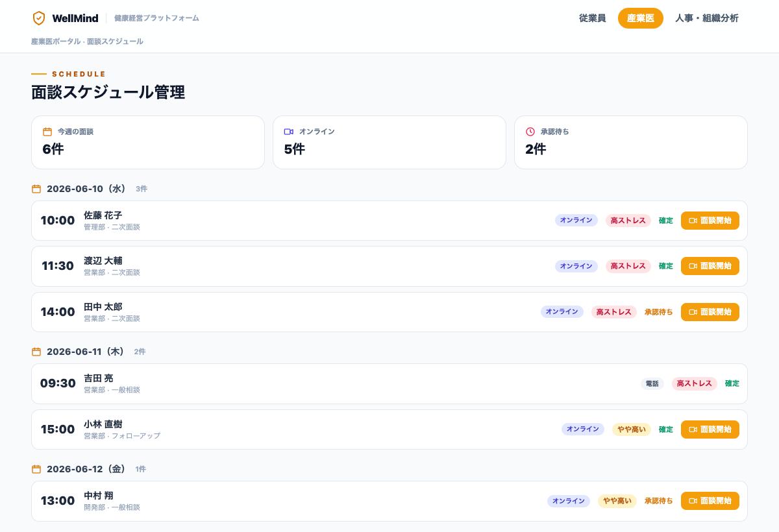Click 高ストレス badge in 佐藤 花子 row
The width and height of the screenshot is (779, 532).
tap(628, 221)
